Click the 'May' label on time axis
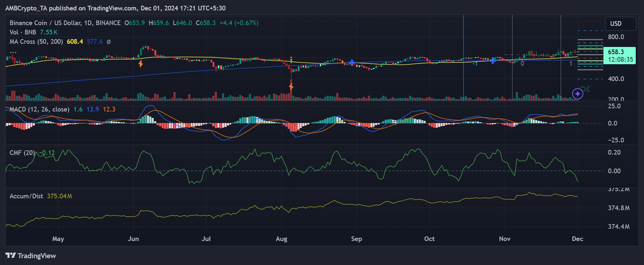Viewport: 644px width, 265px height. [x=58, y=239]
